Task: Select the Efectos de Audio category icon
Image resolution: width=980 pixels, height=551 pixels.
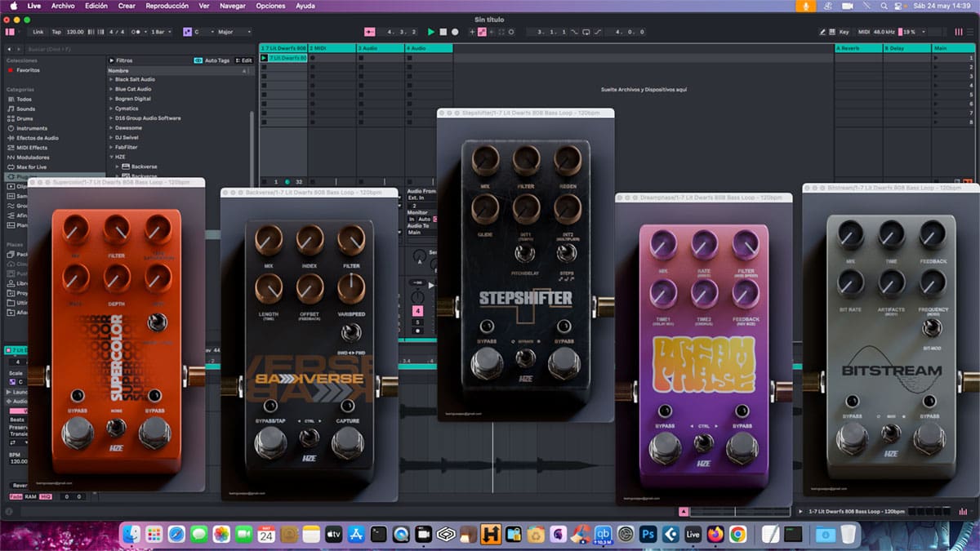Action: [11, 138]
